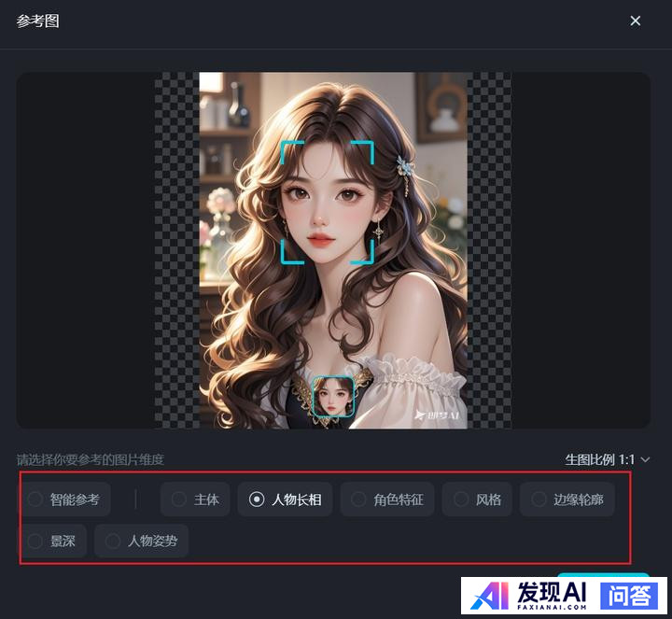Select the 人物长相 radio button
This screenshot has width=672, height=619.
pyautogui.click(x=285, y=499)
